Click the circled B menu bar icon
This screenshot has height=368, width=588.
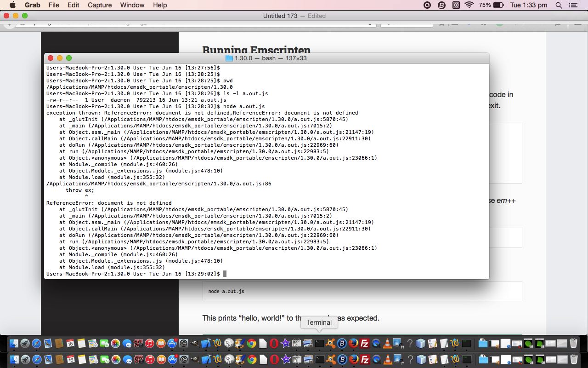click(x=441, y=5)
